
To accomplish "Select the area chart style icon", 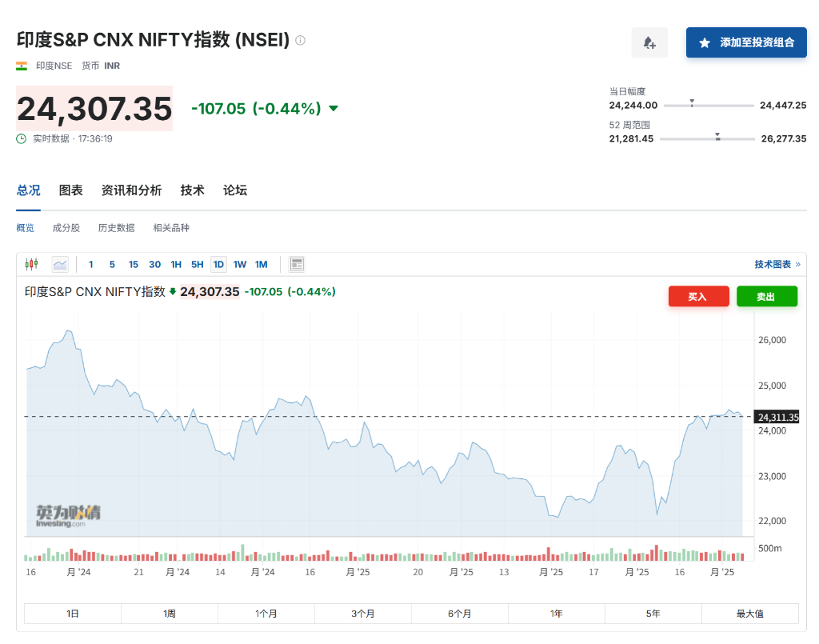I will (60, 264).
